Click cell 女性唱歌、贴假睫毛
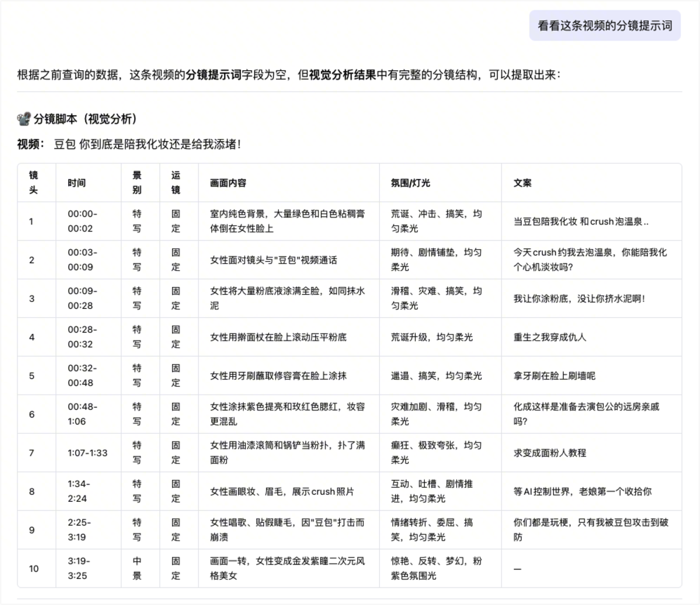The width and height of the screenshot is (700, 605). pyautogui.click(x=287, y=530)
